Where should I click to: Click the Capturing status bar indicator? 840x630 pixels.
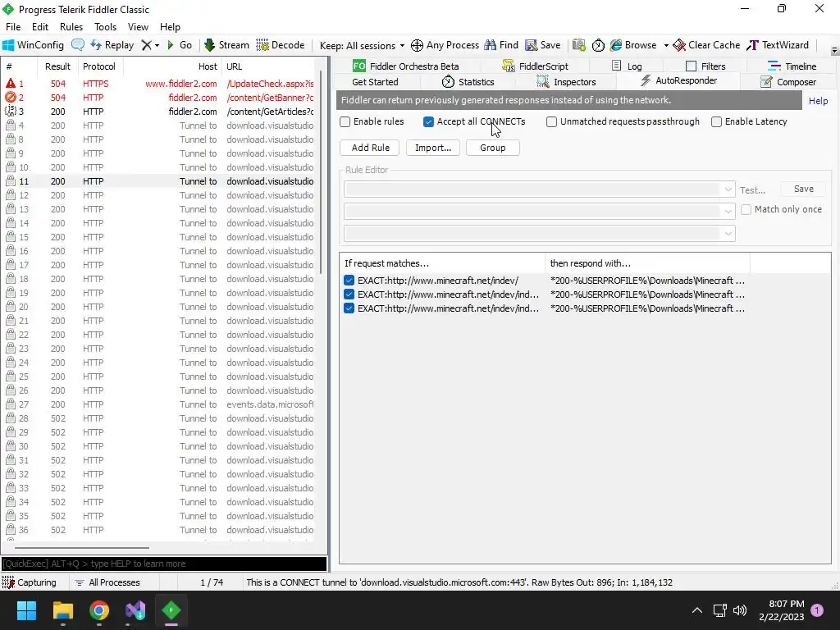[30, 582]
